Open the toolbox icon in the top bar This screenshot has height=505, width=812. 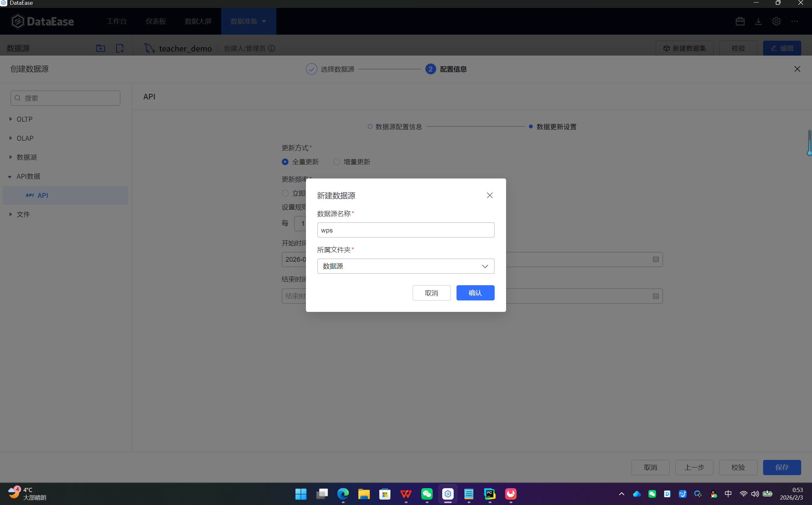pyautogui.click(x=740, y=21)
